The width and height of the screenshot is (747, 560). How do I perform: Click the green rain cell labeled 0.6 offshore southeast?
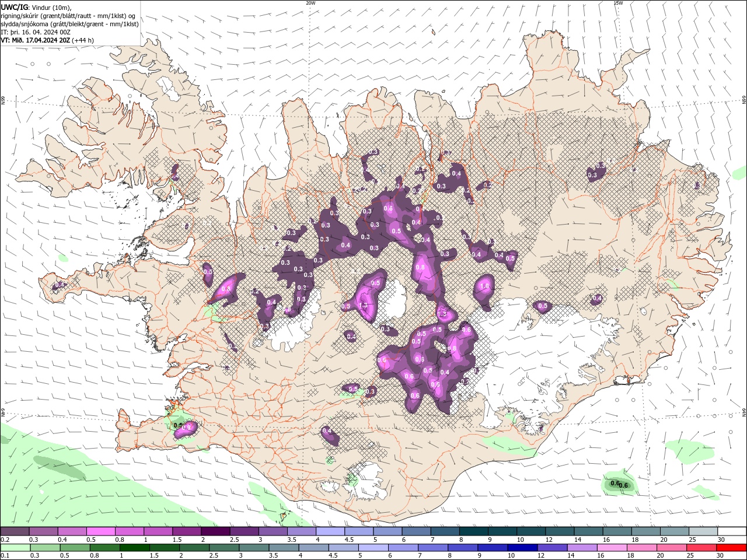click(619, 484)
